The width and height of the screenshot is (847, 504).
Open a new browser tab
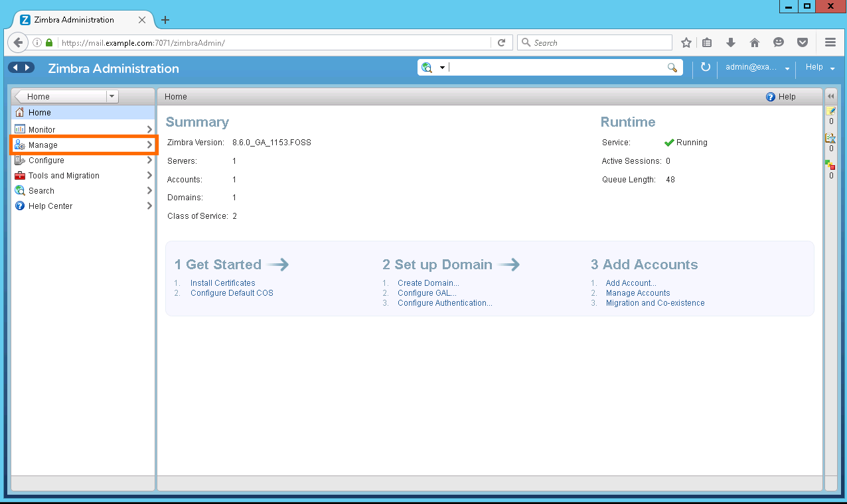pos(165,20)
